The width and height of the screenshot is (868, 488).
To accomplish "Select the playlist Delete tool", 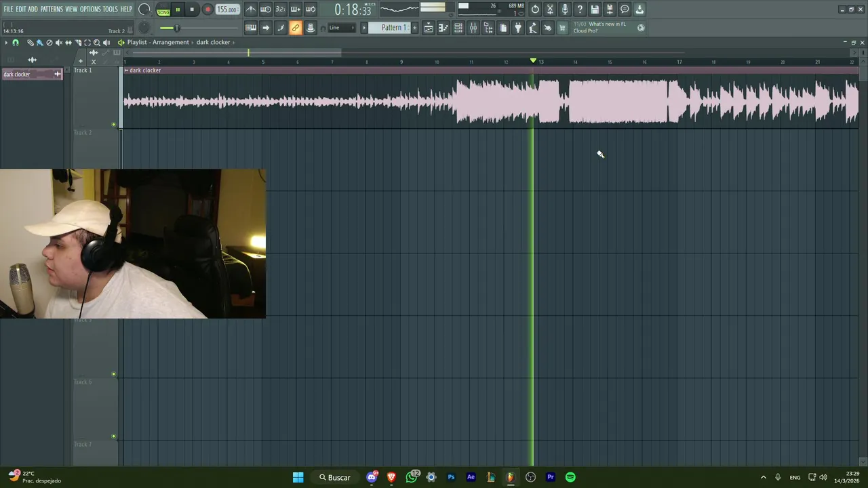I will pyautogui.click(x=49, y=43).
